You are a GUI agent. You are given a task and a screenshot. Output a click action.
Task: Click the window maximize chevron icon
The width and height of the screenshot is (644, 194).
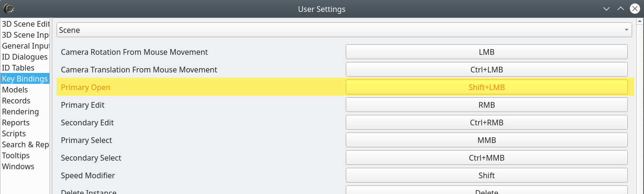(620, 9)
